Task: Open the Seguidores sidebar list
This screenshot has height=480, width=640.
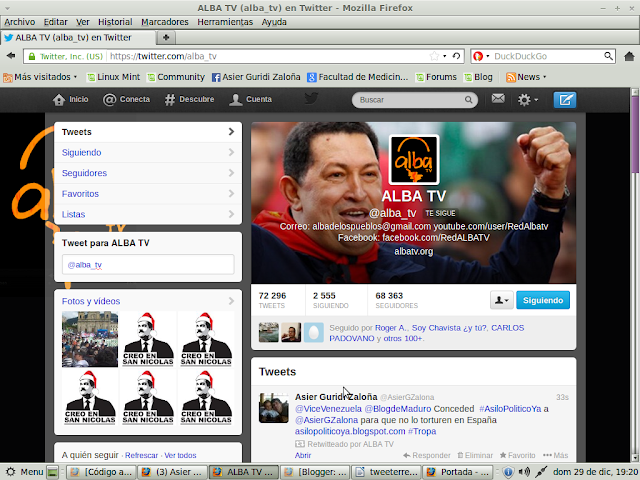Action: pos(148,173)
